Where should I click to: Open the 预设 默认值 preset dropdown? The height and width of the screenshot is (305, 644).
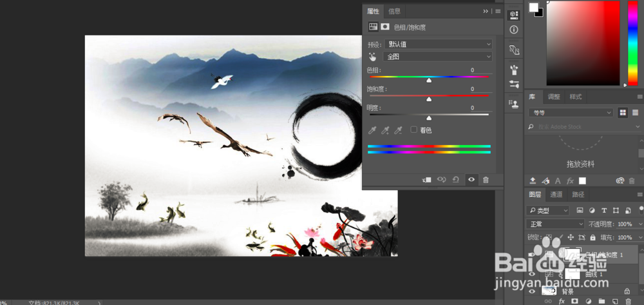click(437, 44)
